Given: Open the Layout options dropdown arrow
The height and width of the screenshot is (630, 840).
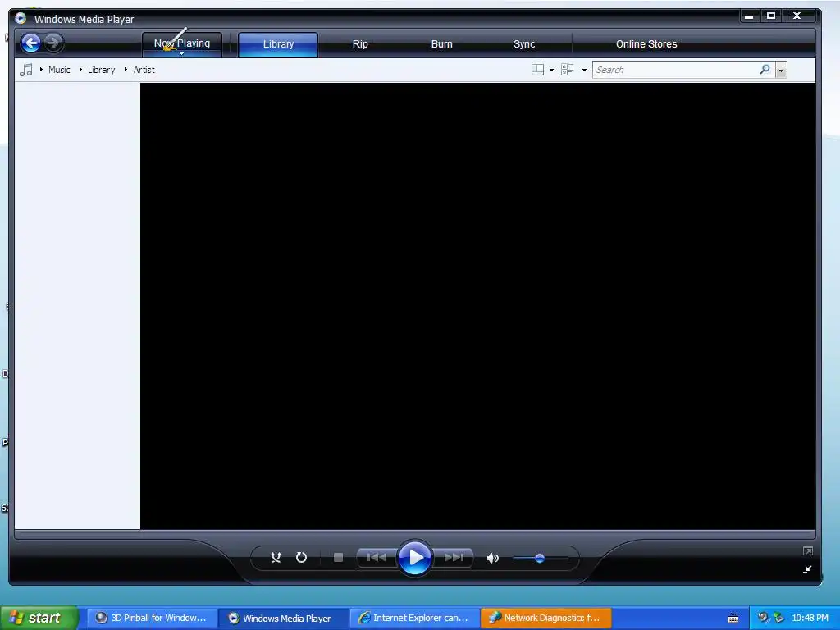Looking at the screenshot, I should pos(551,71).
